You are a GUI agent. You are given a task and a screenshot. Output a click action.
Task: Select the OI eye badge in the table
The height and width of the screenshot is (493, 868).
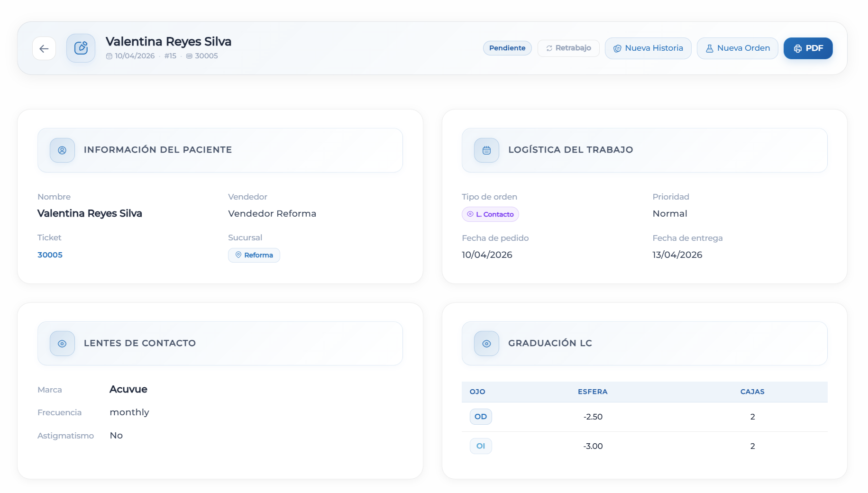point(480,446)
